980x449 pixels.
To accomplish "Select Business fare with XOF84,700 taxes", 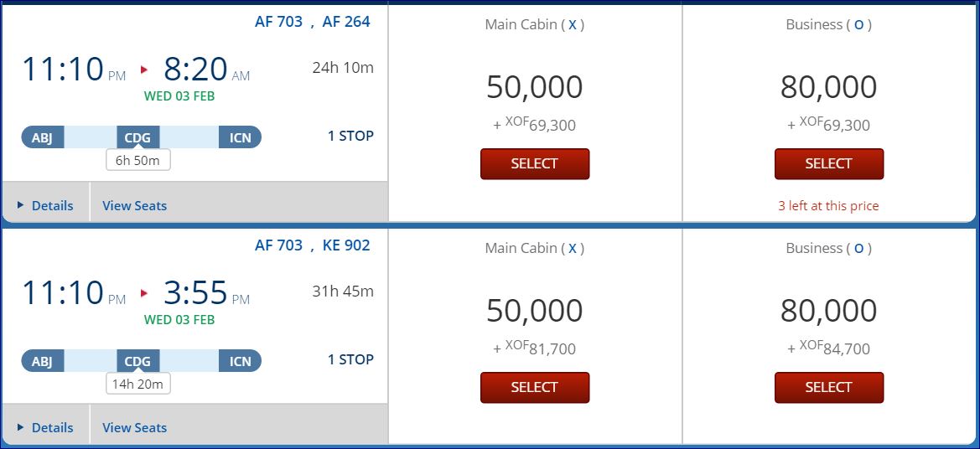I will click(828, 387).
